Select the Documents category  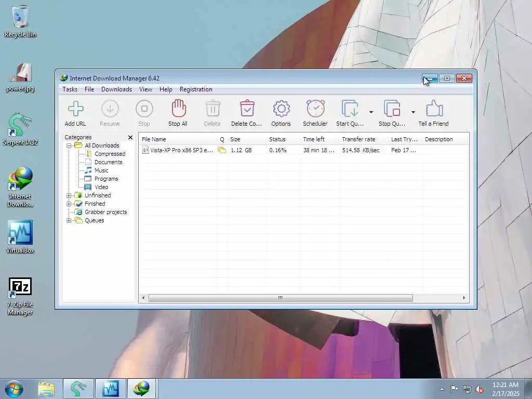tap(108, 162)
